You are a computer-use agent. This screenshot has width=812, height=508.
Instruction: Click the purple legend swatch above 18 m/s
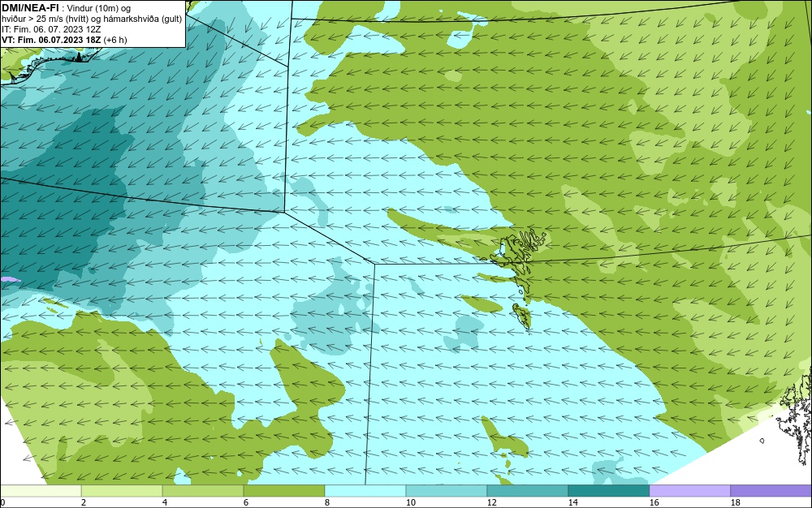[771, 491]
